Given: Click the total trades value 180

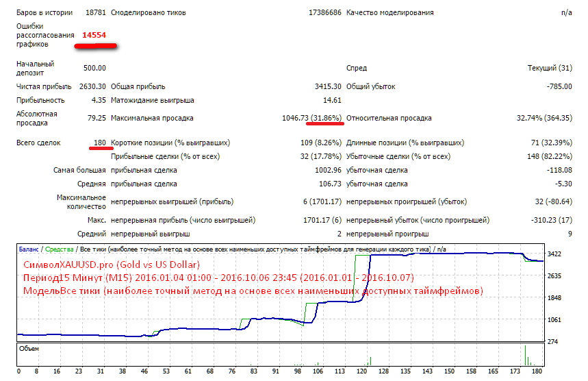Looking at the screenshot, I should [100, 143].
